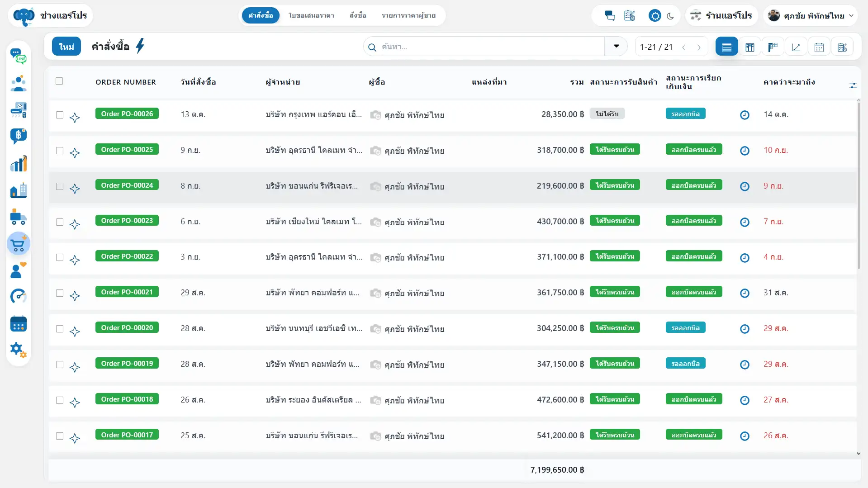Image resolution: width=868 pixels, height=488 pixels.
Task: Open Order PO-00023 record
Action: pos(127,221)
